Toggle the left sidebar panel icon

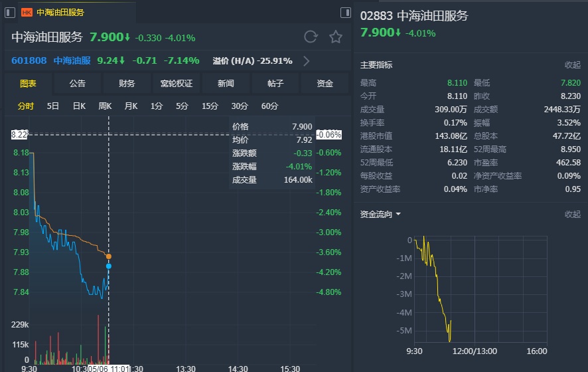10,13
